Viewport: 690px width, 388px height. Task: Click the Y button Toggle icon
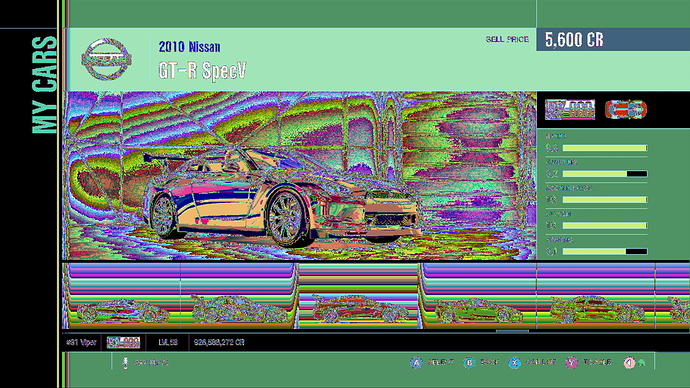coord(571,363)
